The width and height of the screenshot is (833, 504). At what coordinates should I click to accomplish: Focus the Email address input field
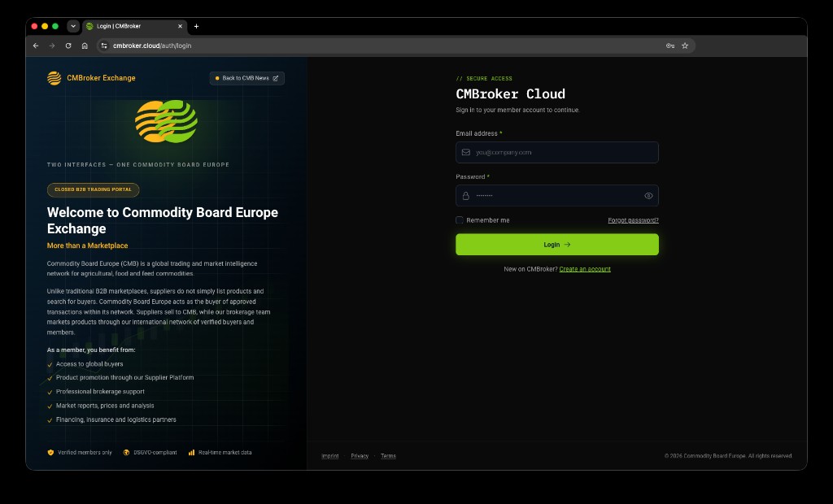(556, 153)
